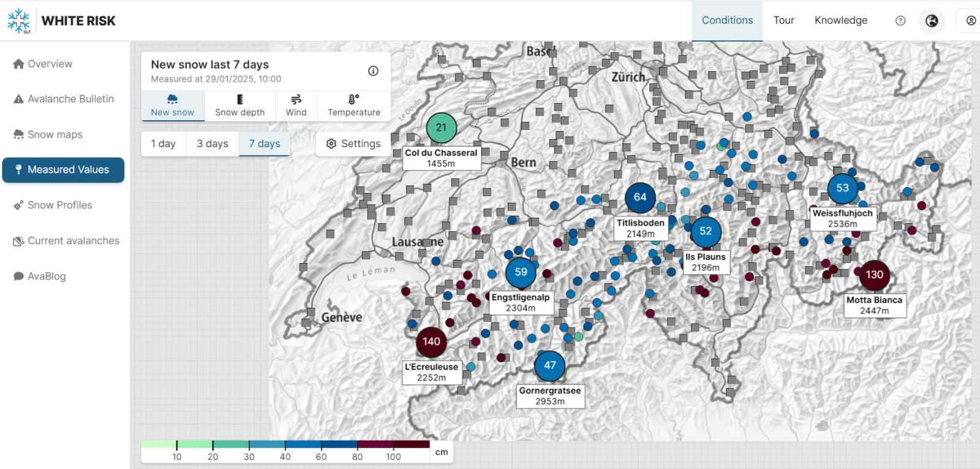Screen dimensions: 980x469
Task: Click the Motta Bianca 130 marker
Action: pos(874,275)
